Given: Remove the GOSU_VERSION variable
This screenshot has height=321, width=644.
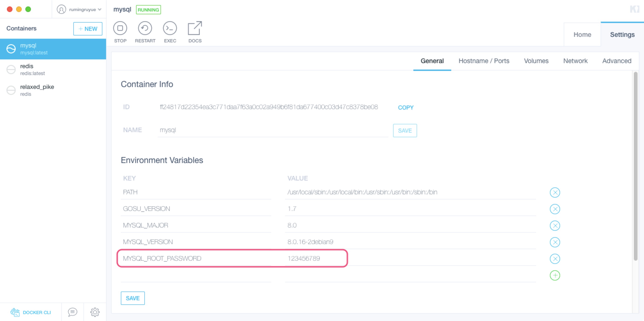Looking at the screenshot, I should point(555,209).
